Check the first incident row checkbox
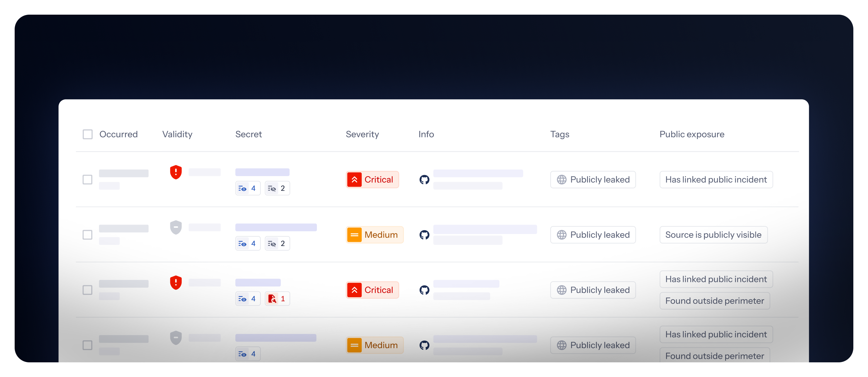Screen dimensions: 868x377 point(88,180)
